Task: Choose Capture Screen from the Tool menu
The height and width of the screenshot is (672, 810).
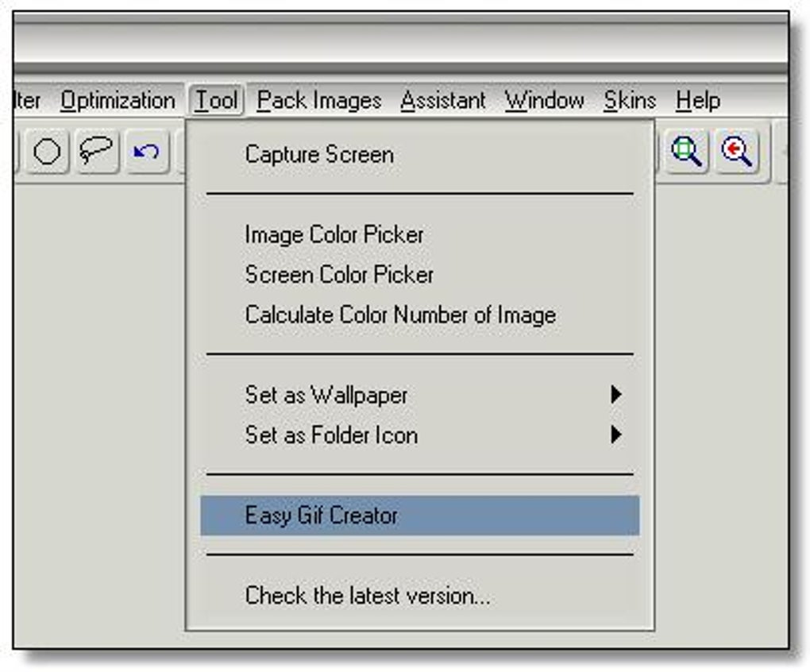Action: click(319, 154)
